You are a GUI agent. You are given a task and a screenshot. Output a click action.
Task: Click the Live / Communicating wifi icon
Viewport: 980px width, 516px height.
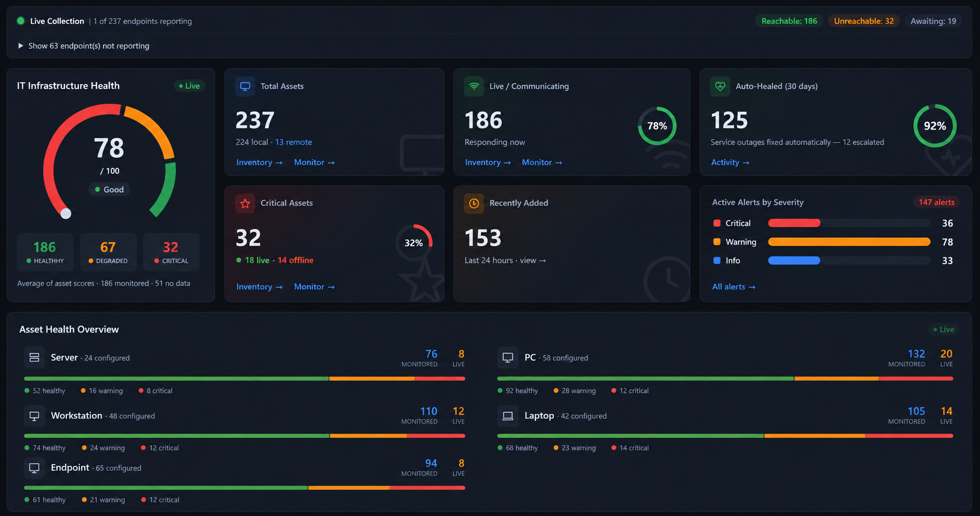(x=474, y=86)
